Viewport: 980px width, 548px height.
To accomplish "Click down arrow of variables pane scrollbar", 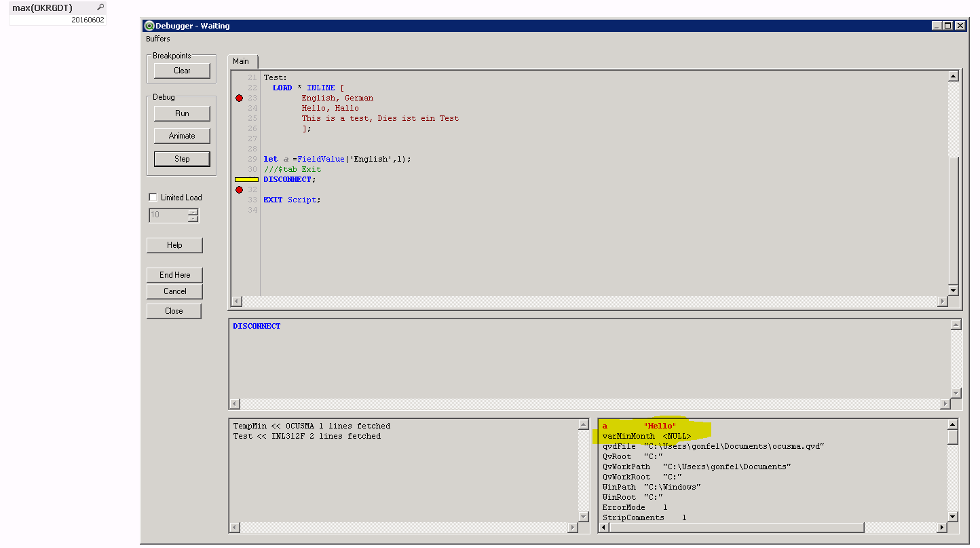I will [953, 517].
